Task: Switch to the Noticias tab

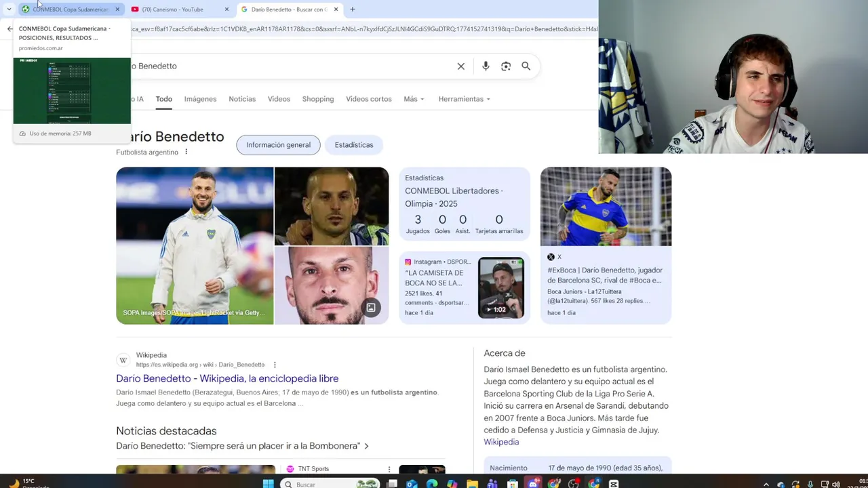Action: (242, 99)
